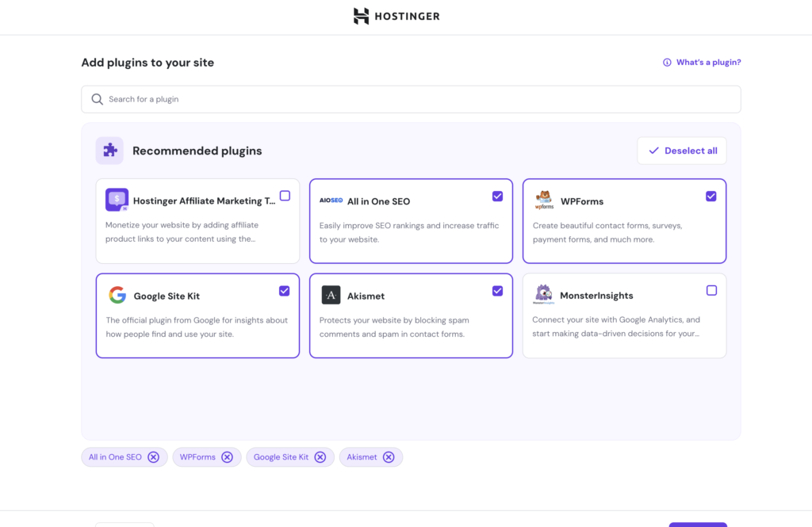The height and width of the screenshot is (527, 812).
Task: Click the Search for a plugin field
Action: click(411, 99)
